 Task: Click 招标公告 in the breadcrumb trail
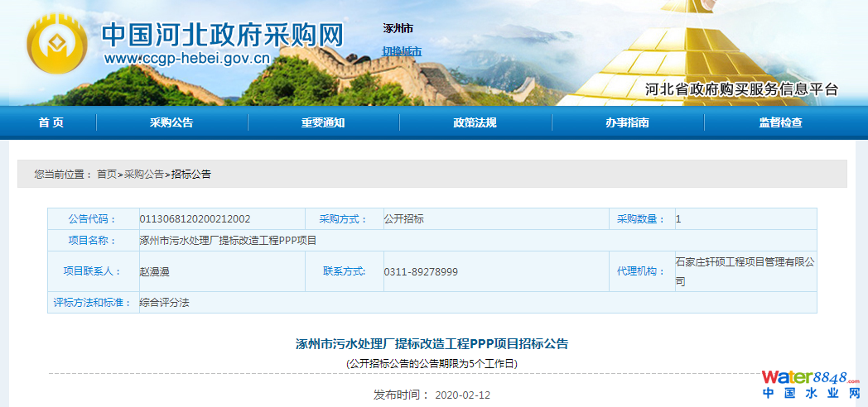[x=191, y=175]
